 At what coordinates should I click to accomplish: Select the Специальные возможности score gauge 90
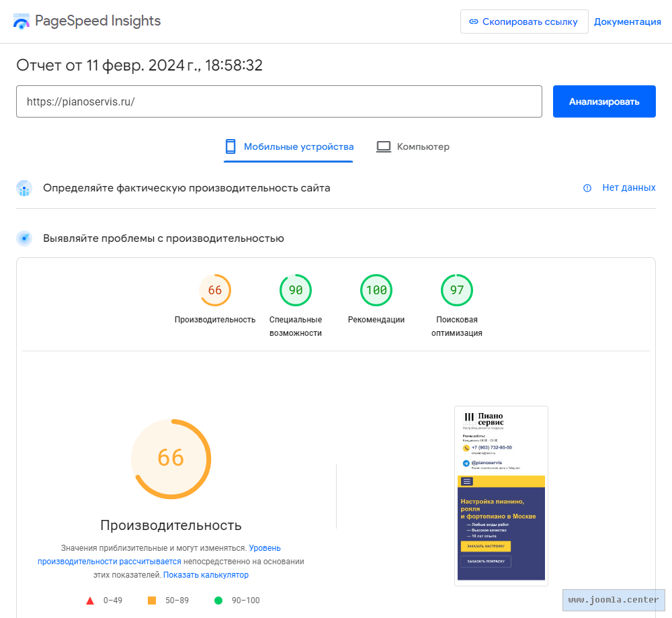tap(296, 290)
